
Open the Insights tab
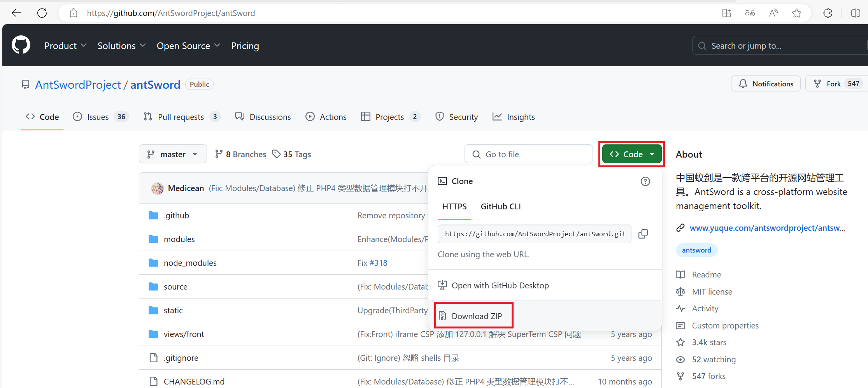tap(514, 117)
